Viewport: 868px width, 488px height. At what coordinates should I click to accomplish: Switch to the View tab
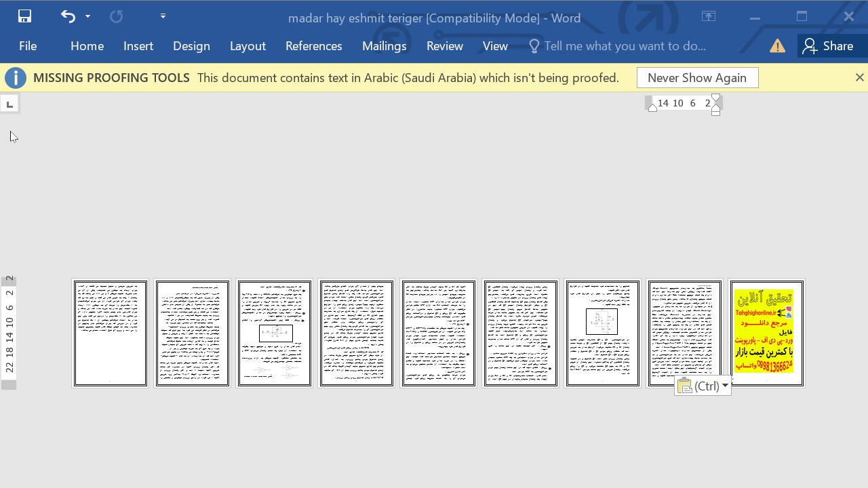coord(495,46)
